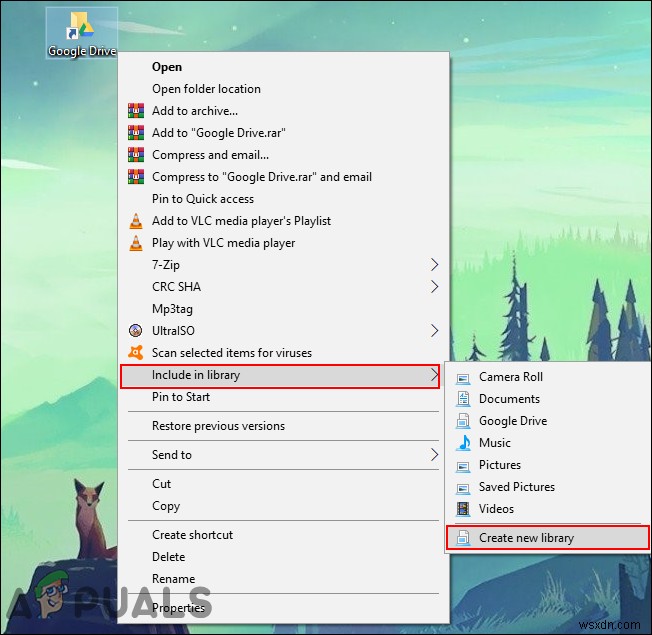Select the Google Drive desktop shortcut icon

click(x=82, y=33)
